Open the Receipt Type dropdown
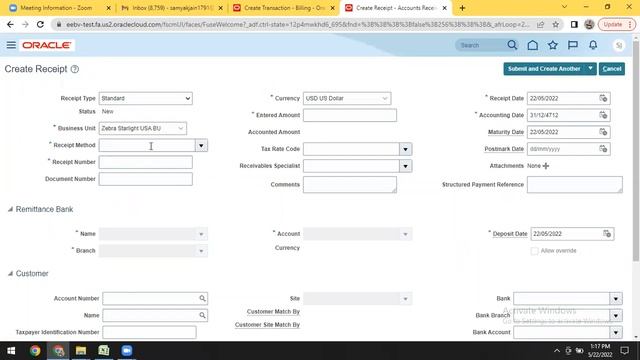The height and width of the screenshot is (360, 640). click(145, 98)
